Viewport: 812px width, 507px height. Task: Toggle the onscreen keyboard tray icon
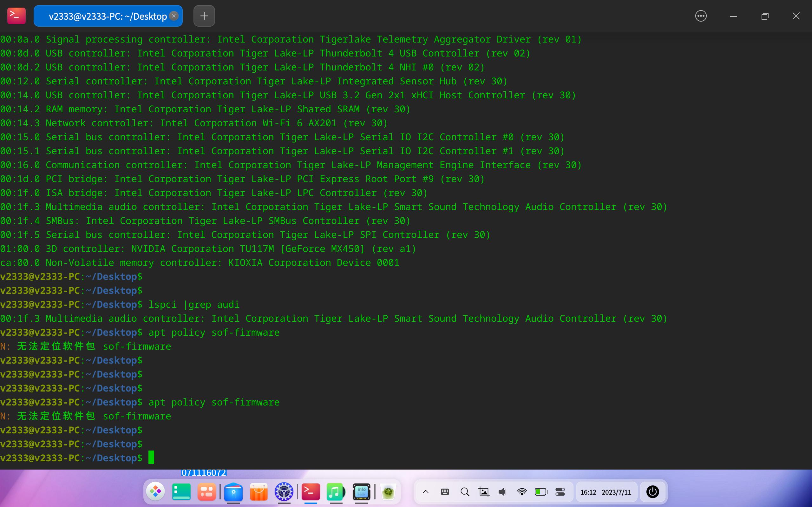[445, 492]
